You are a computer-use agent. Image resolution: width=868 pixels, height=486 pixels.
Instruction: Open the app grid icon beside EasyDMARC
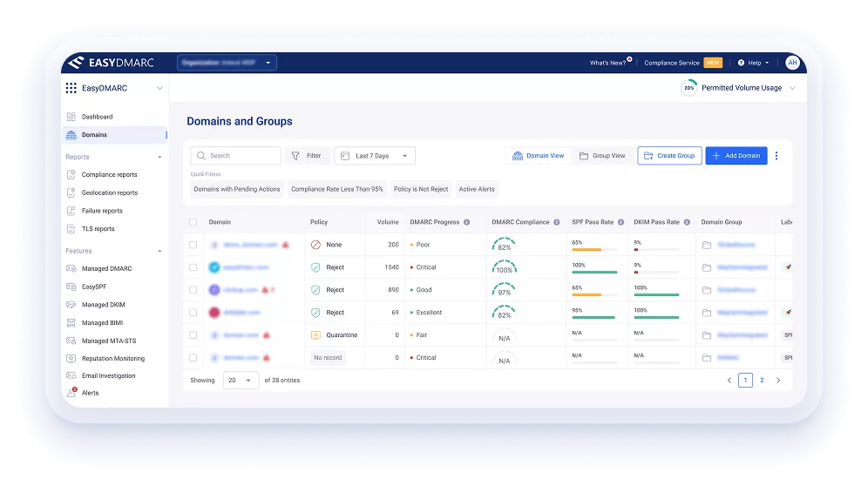[71, 88]
